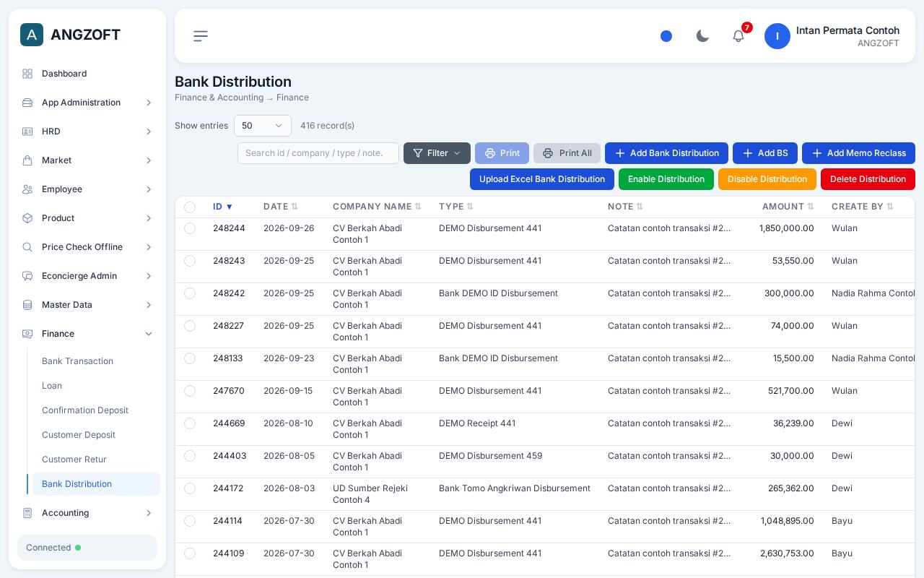
Task: Toggle the select-all rows checkbox
Action: click(190, 207)
